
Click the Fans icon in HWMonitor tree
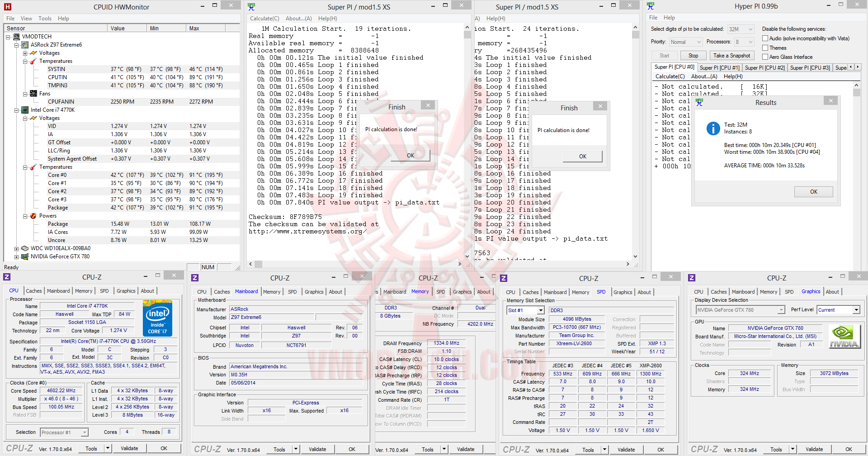click(x=33, y=94)
